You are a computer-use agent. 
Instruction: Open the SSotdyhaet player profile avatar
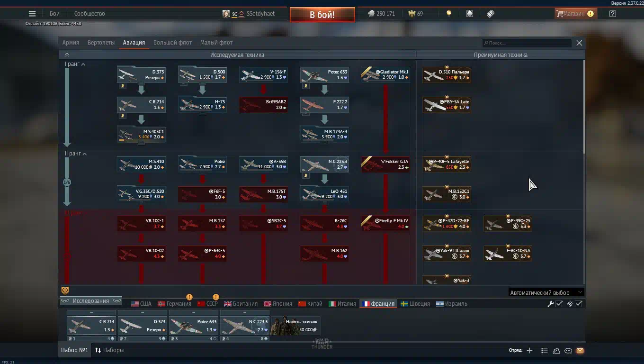pos(226,14)
